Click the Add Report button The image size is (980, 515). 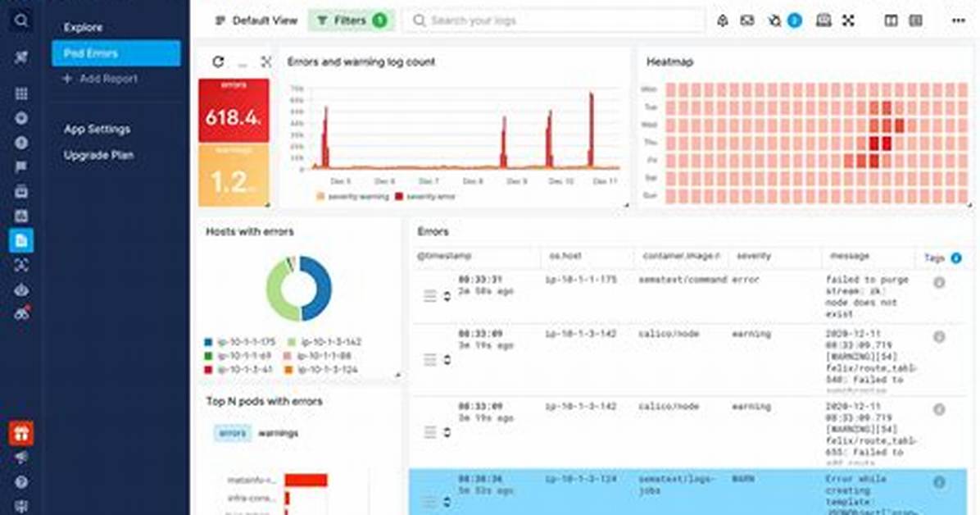click(x=101, y=79)
